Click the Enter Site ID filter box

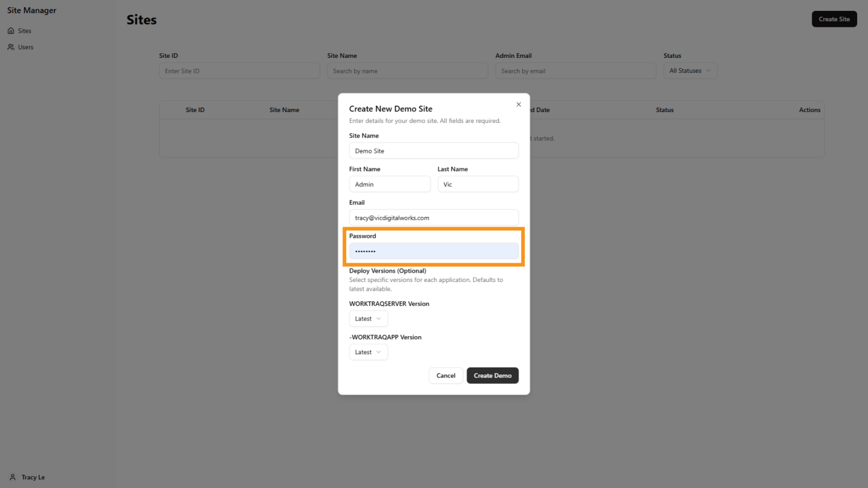pos(239,71)
